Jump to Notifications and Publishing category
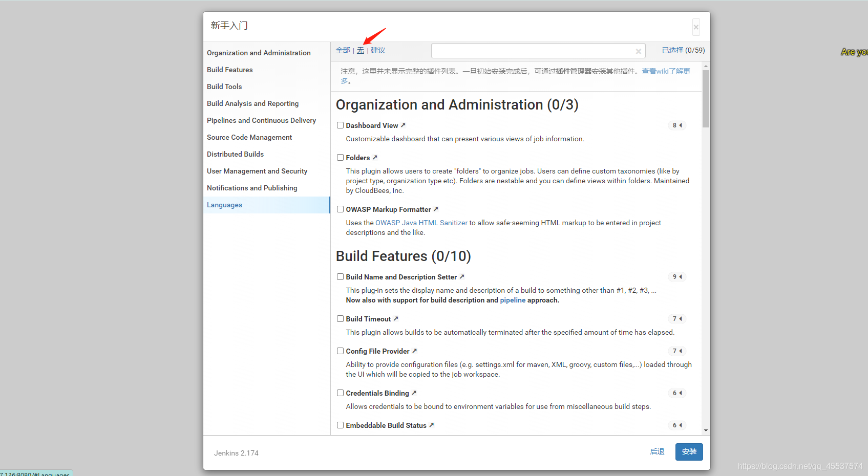Viewport: 868px width, 476px height. [x=266, y=188]
